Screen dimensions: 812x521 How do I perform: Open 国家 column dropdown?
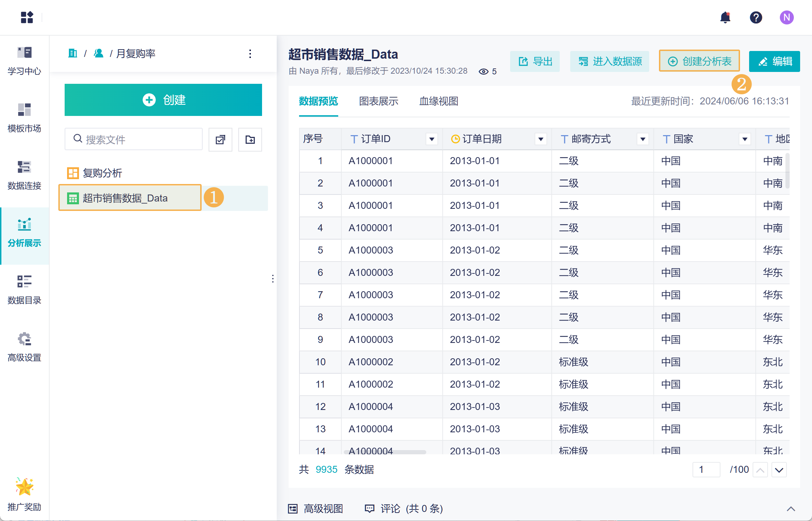tap(745, 139)
